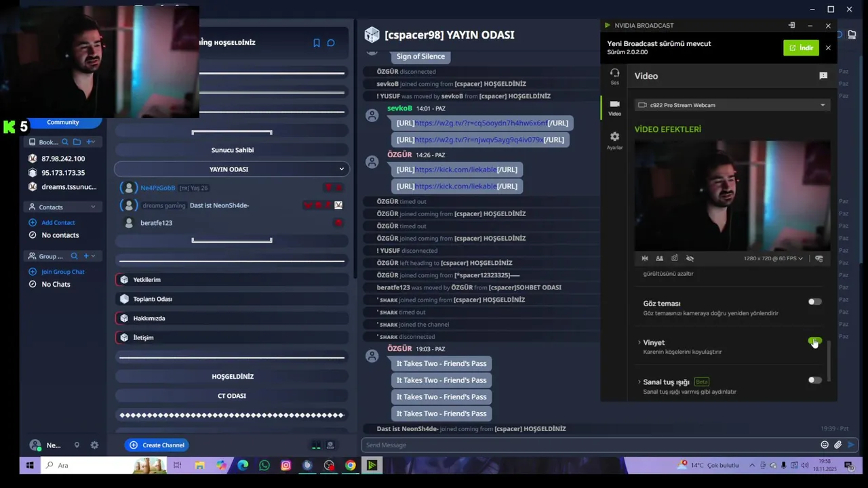Switch to the Community tab
Screen dimensions: 868x488
tap(63, 122)
